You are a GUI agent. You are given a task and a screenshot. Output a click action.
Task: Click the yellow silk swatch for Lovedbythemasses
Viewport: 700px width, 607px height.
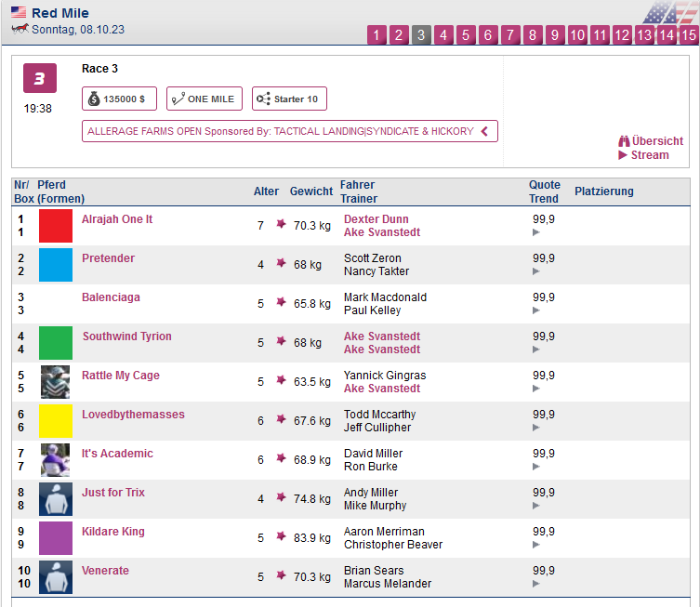[56, 421]
